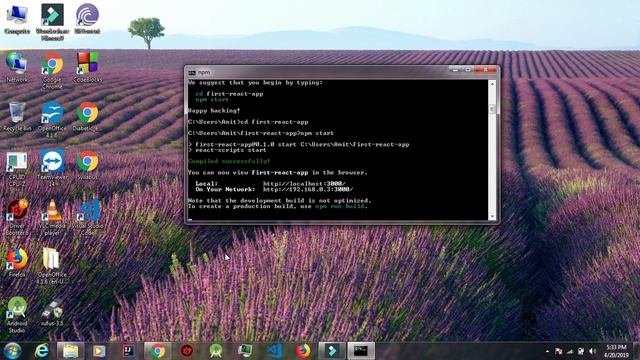640x360 pixels.
Task: Open IntelliJ IDEA from the taskbar
Action: click(129, 351)
